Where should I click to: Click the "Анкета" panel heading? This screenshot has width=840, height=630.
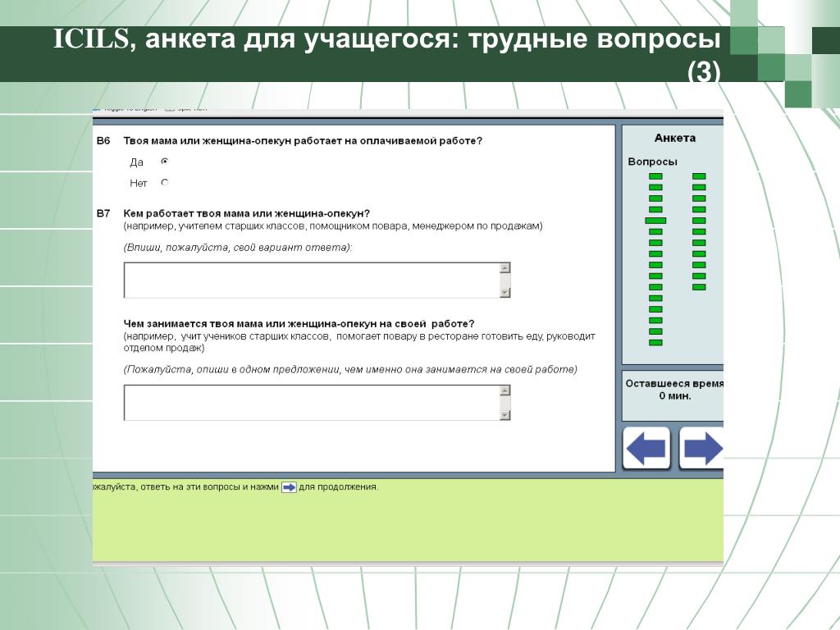[675, 138]
